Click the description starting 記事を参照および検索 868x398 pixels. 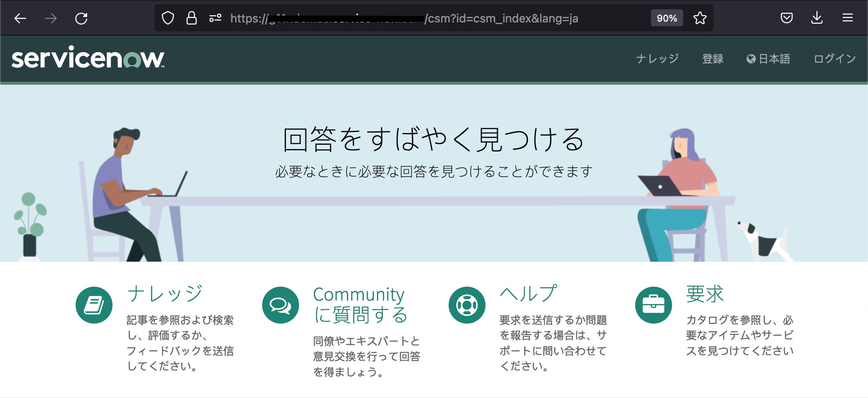pos(180,343)
